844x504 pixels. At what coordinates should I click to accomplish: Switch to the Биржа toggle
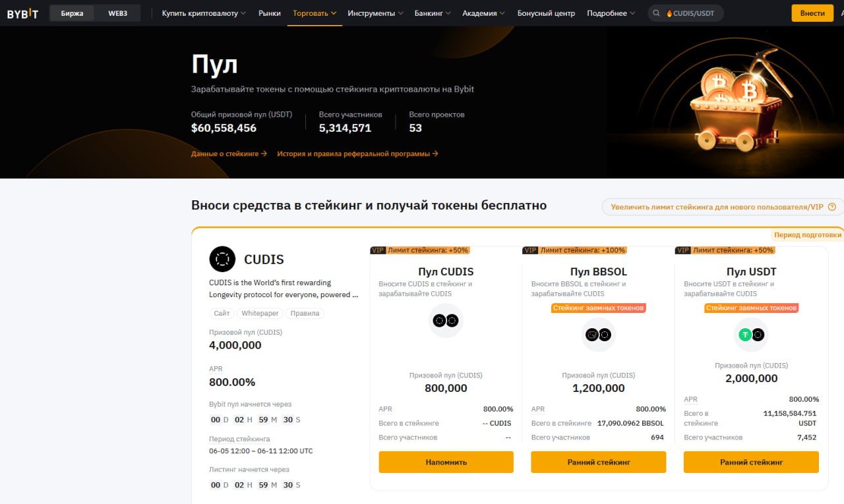[72, 13]
